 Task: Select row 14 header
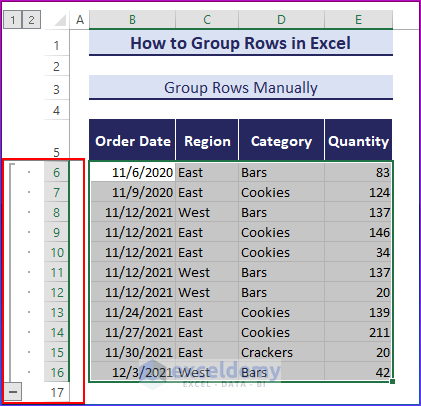56,332
